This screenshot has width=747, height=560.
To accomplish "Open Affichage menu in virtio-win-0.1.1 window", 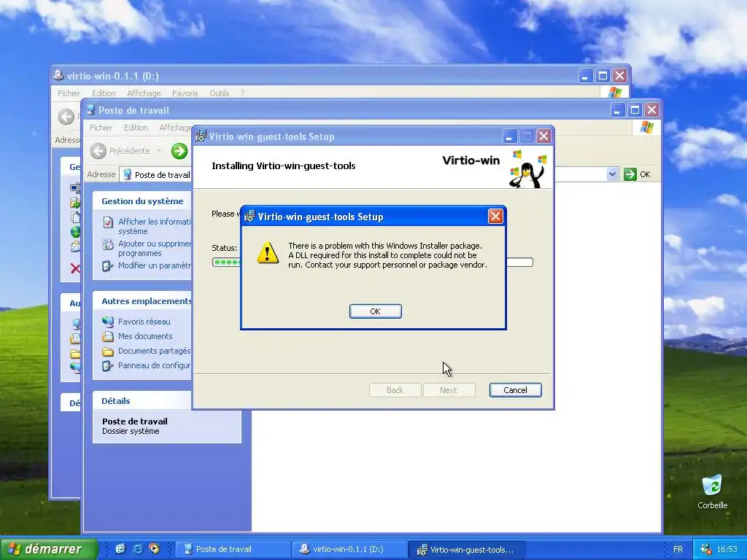I will point(144,93).
